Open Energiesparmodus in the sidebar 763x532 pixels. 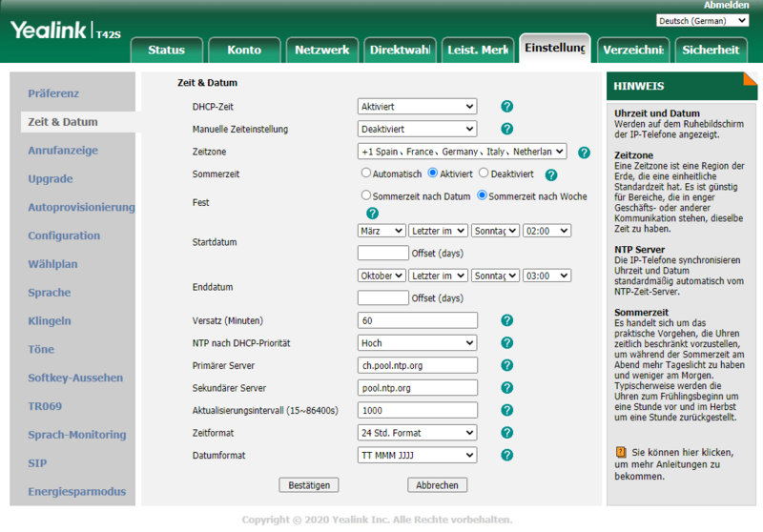tap(77, 492)
